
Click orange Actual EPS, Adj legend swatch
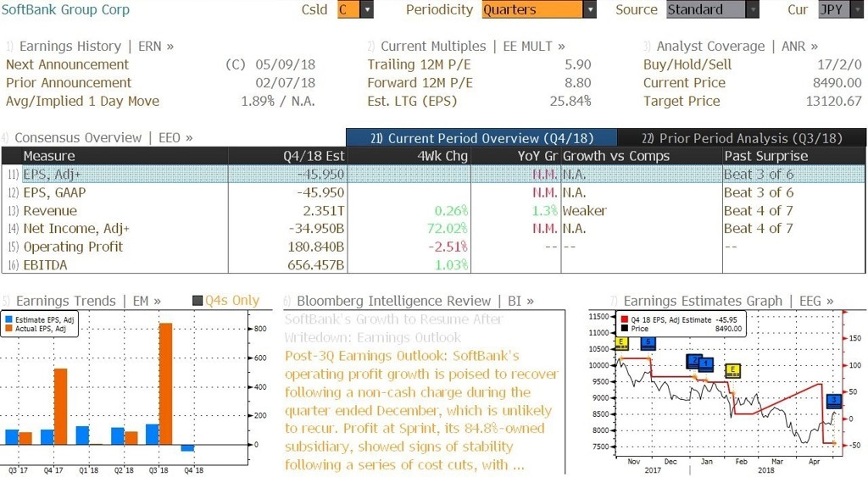[8, 329]
